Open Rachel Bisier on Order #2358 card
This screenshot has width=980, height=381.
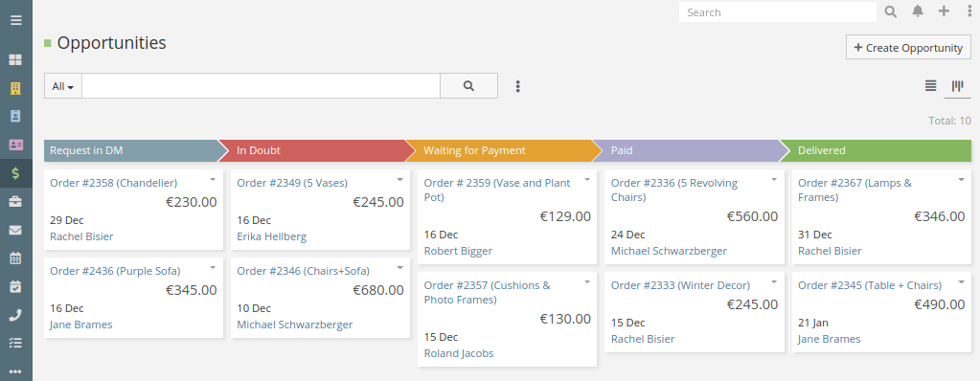[81, 236]
